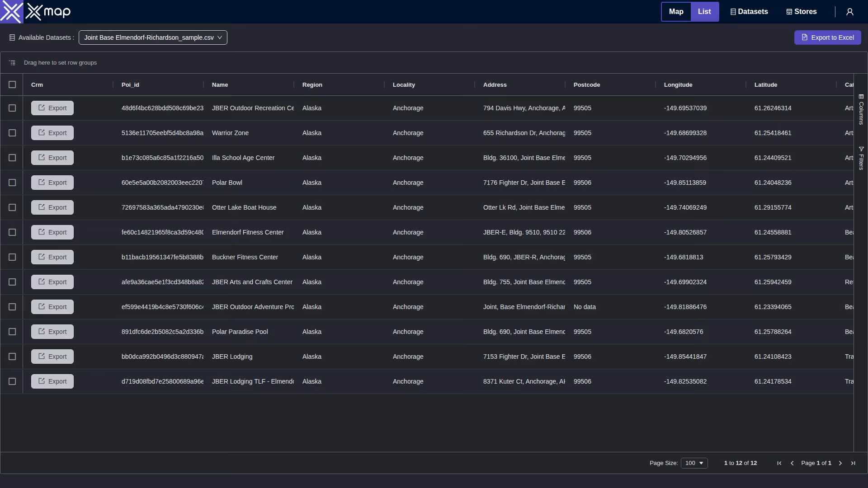Click address '7176 Fighter Dr, Joint Base E'

(524, 183)
